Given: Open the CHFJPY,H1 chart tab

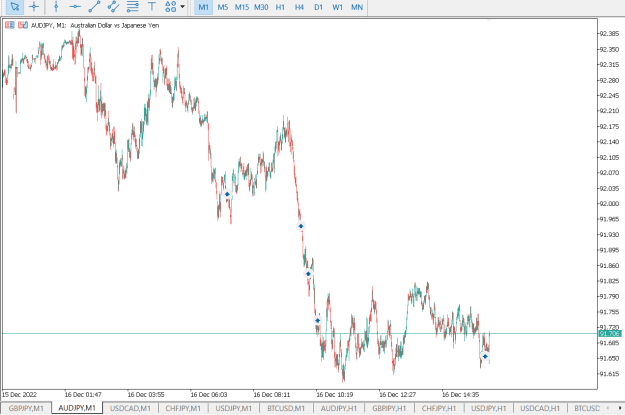Looking at the screenshot, I should pos(439,408).
